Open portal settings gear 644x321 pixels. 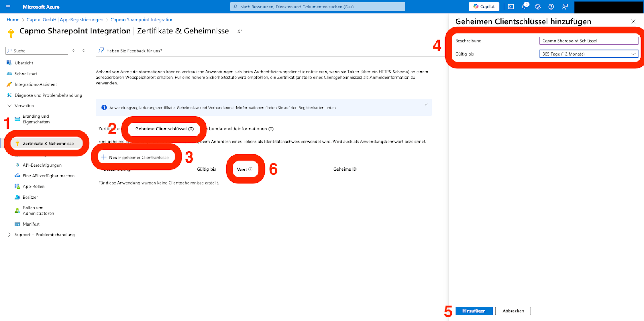[538, 7]
